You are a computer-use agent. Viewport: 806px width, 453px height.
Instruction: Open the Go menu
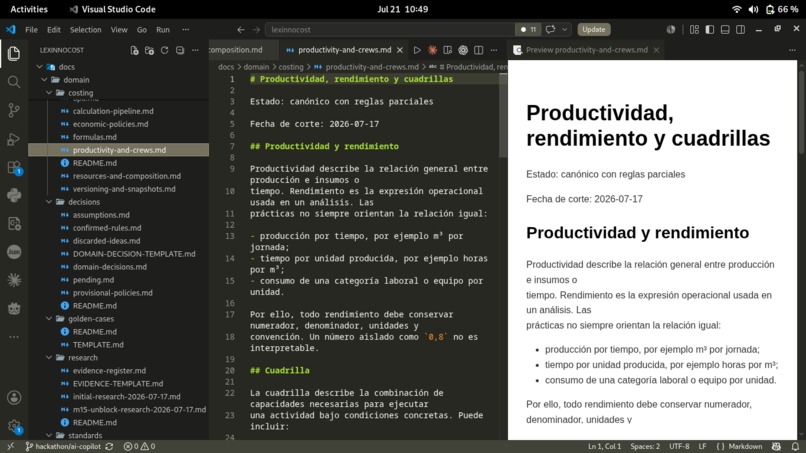tap(142, 29)
